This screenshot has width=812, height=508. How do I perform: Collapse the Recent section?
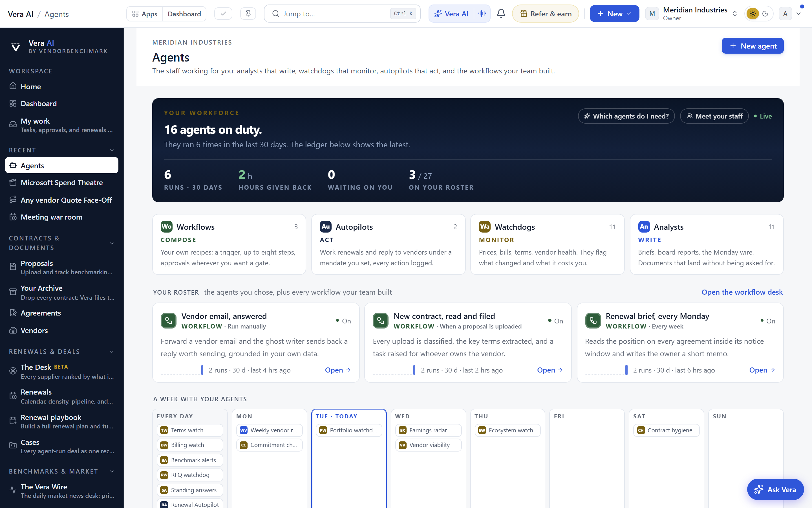tap(112, 150)
